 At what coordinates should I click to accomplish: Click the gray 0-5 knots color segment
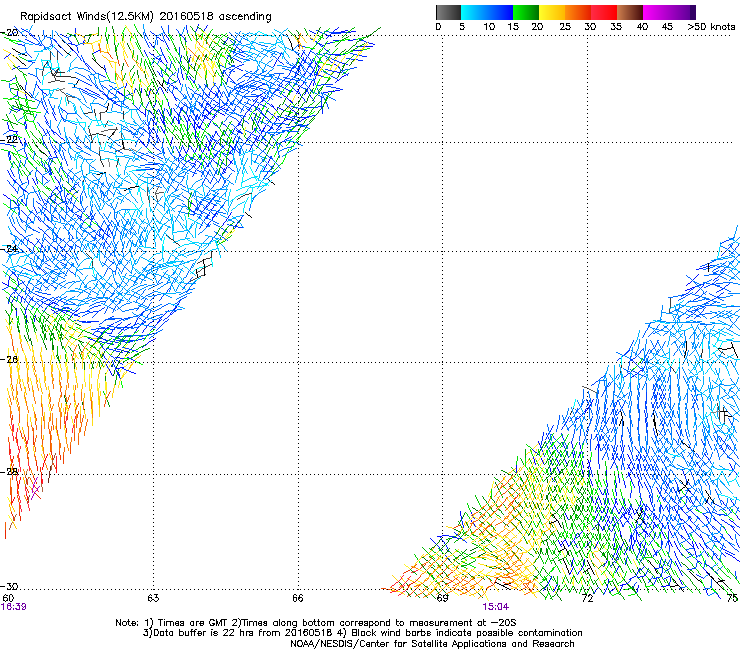[448, 12]
